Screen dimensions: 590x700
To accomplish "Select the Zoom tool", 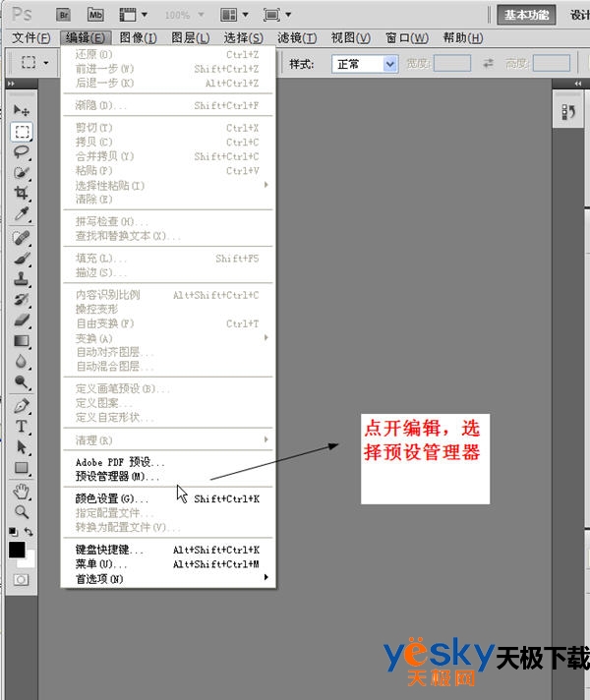I will 21,512.
